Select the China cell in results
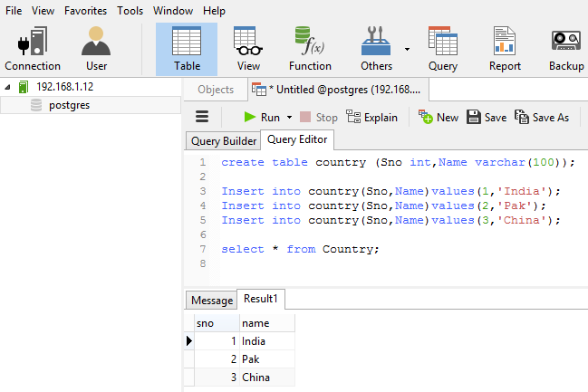The image size is (588, 392). point(267,377)
